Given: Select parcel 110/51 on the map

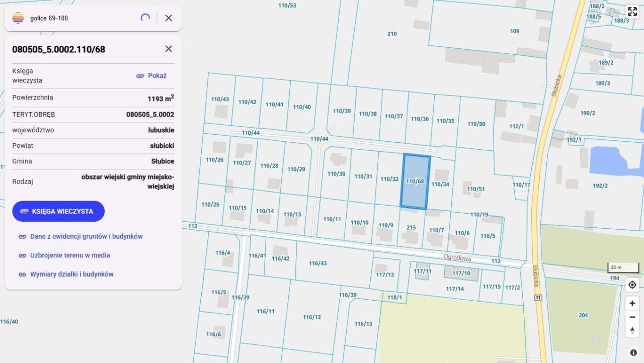Looking at the screenshot, I should pyautogui.click(x=475, y=189).
